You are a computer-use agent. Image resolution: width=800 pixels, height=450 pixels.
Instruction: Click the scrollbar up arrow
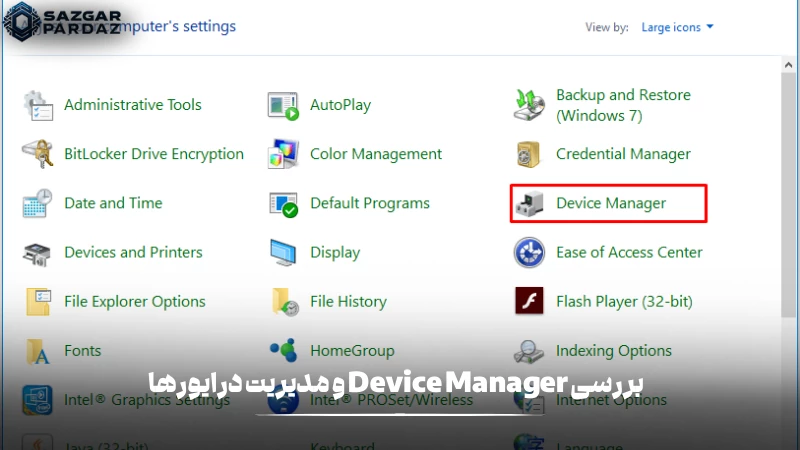click(788, 65)
